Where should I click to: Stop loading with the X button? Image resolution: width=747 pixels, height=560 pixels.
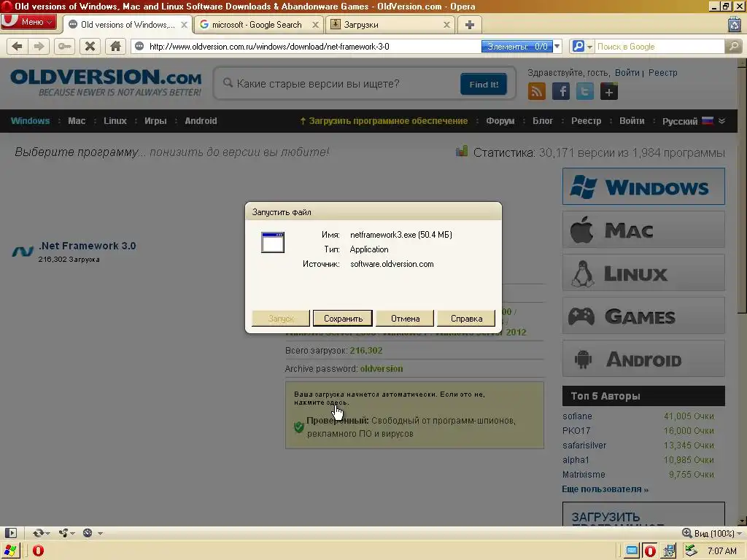pos(90,47)
